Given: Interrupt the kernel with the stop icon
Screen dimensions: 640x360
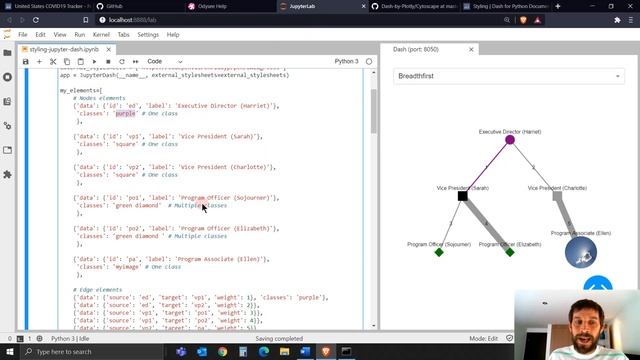Looking at the screenshot, I should (x=108, y=62).
